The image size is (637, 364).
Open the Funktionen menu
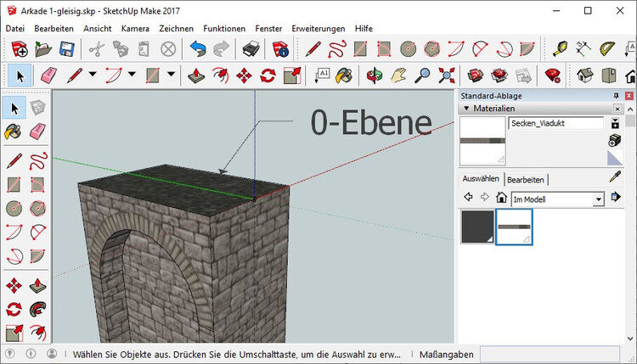click(x=224, y=28)
